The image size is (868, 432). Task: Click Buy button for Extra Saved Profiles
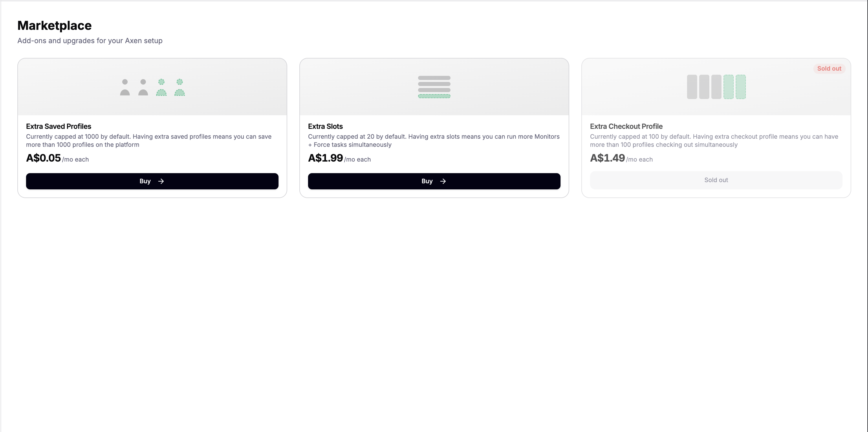point(152,181)
